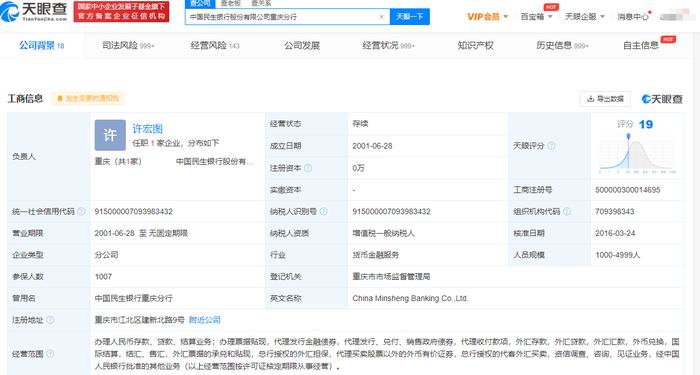Open help icon next to 注册地址
The width and height of the screenshot is (700, 375).
[50, 320]
